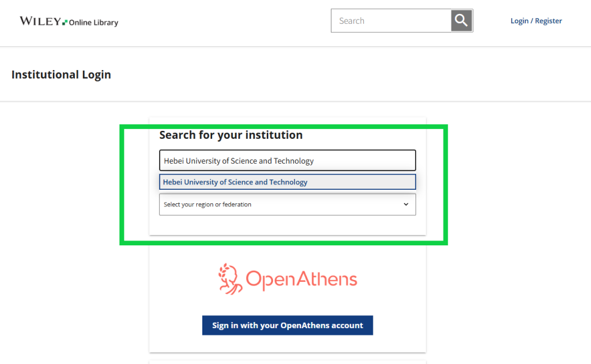
Task: Select the Hebei University of Science and Technology suggestion
Action: (288, 182)
